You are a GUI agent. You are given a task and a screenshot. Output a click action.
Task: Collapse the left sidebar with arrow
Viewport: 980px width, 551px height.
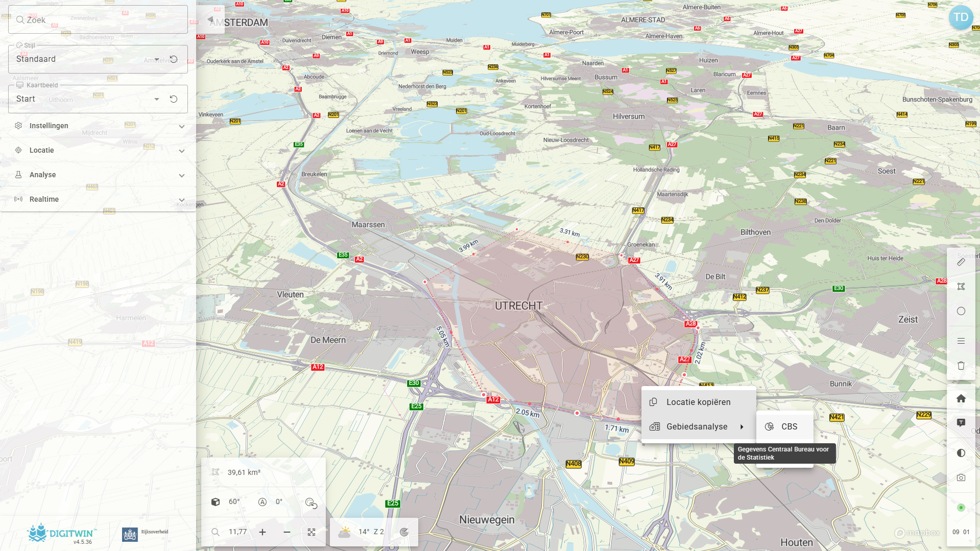point(210,19)
